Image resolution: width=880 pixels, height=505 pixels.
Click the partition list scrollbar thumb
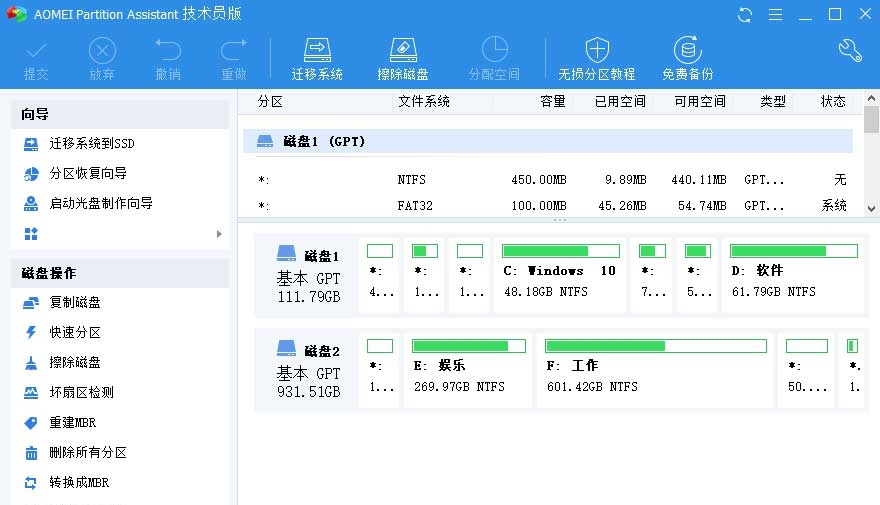click(x=871, y=120)
